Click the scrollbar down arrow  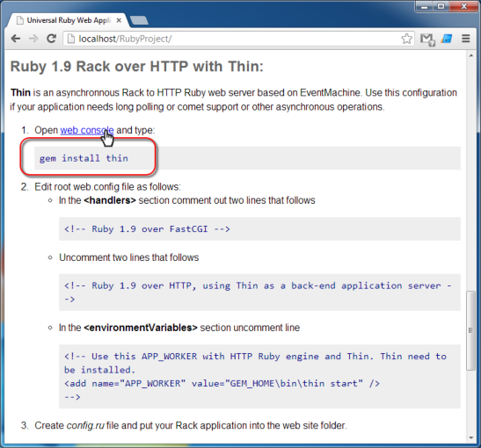tap(470, 437)
